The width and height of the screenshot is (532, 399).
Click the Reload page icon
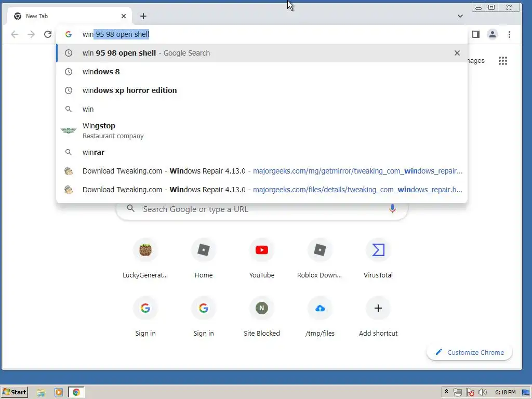tap(48, 34)
